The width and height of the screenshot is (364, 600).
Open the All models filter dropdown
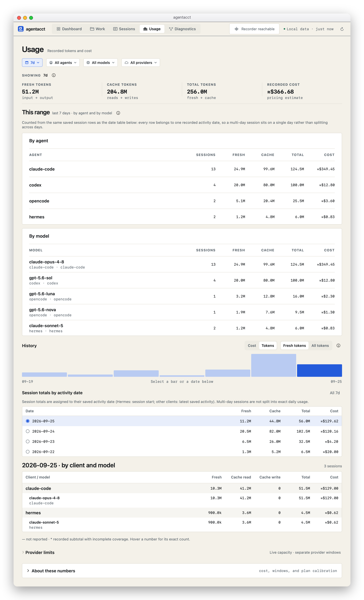[100, 63]
